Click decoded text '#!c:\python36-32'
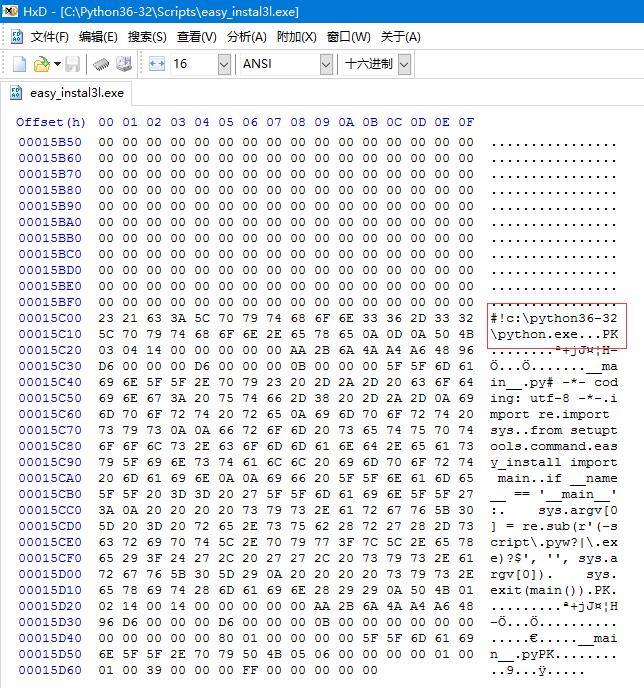 [x=554, y=318]
